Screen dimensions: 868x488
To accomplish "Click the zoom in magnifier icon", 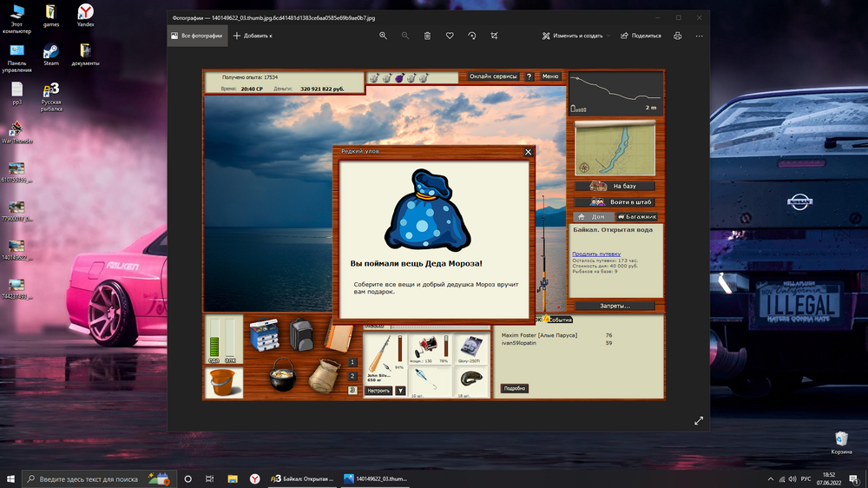I will click(x=384, y=36).
